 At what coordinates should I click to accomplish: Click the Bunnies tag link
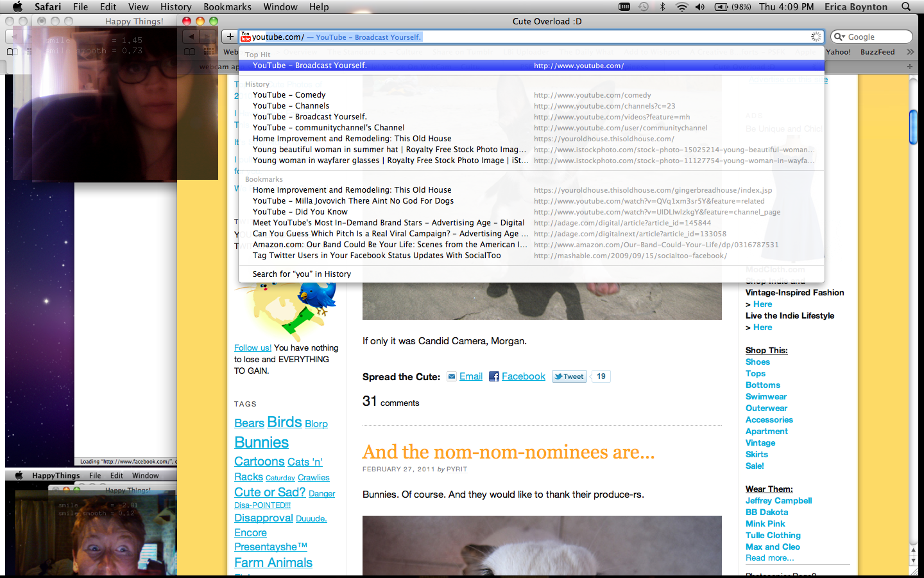pos(261,442)
